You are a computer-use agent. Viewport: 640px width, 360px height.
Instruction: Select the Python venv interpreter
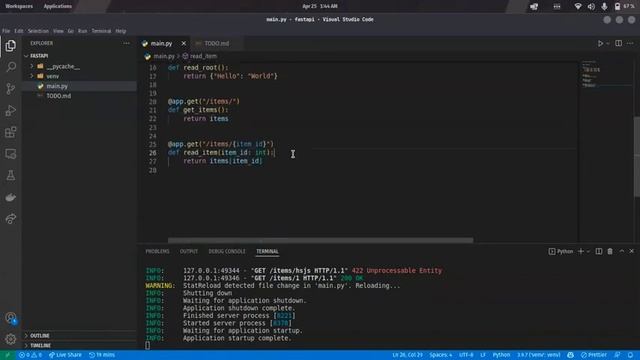pyautogui.click(x=539, y=355)
